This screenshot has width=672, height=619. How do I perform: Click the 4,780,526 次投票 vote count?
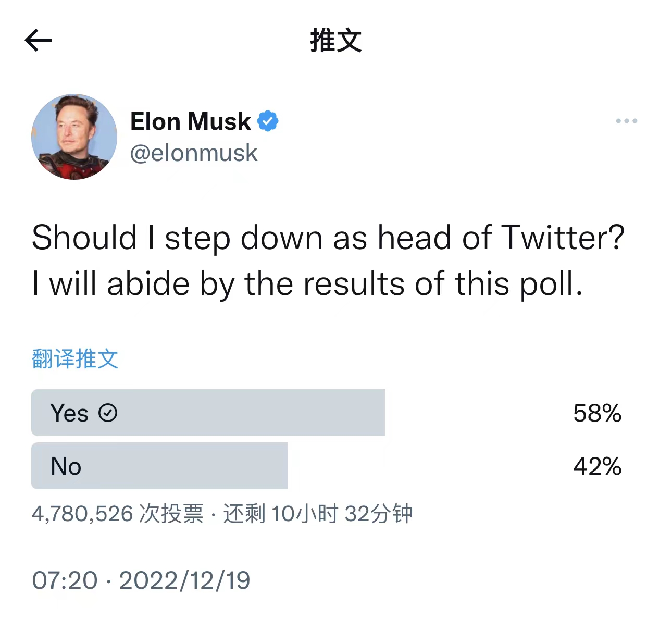(117, 514)
